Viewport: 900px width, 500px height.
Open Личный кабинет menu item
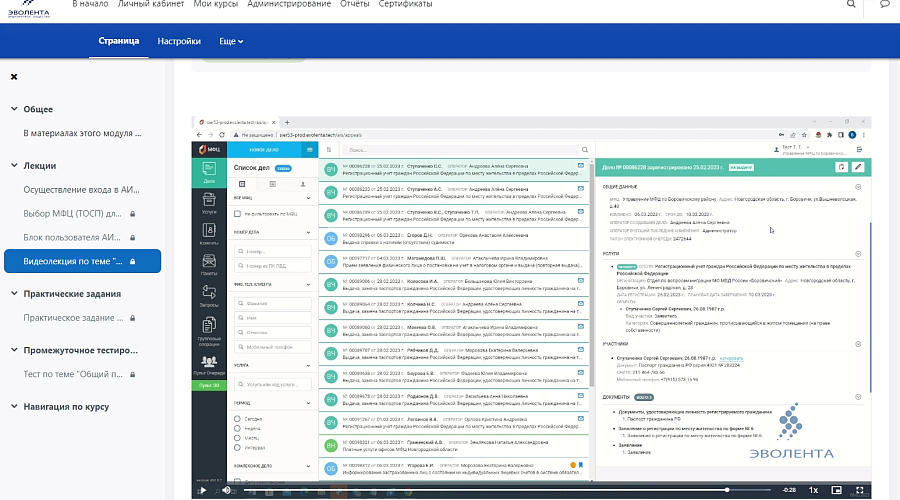point(151,4)
